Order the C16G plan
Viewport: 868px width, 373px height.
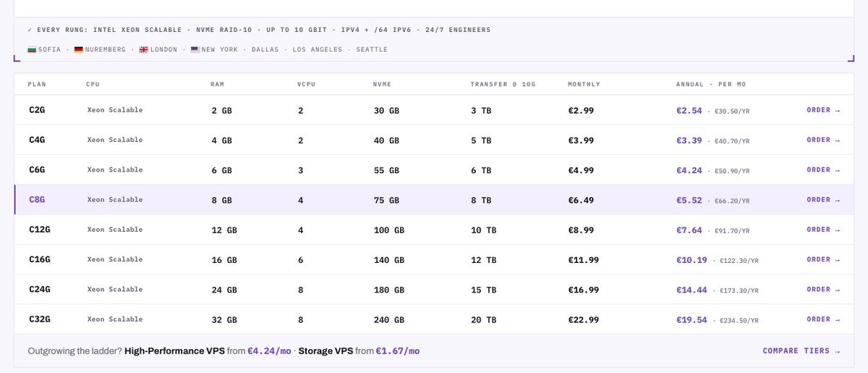[x=823, y=259]
